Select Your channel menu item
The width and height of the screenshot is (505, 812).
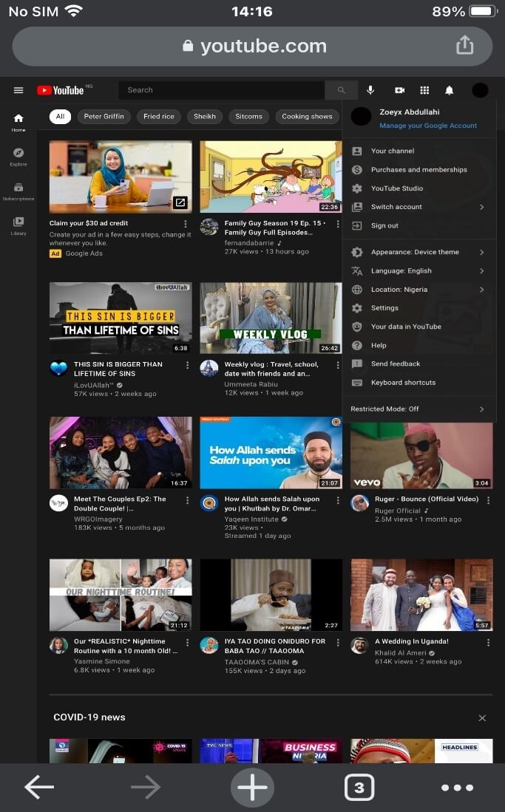click(419, 151)
